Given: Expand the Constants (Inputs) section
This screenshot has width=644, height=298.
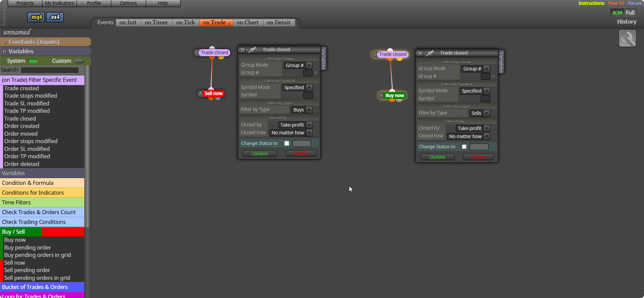Looking at the screenshot, I should click(x=46, y=42).
